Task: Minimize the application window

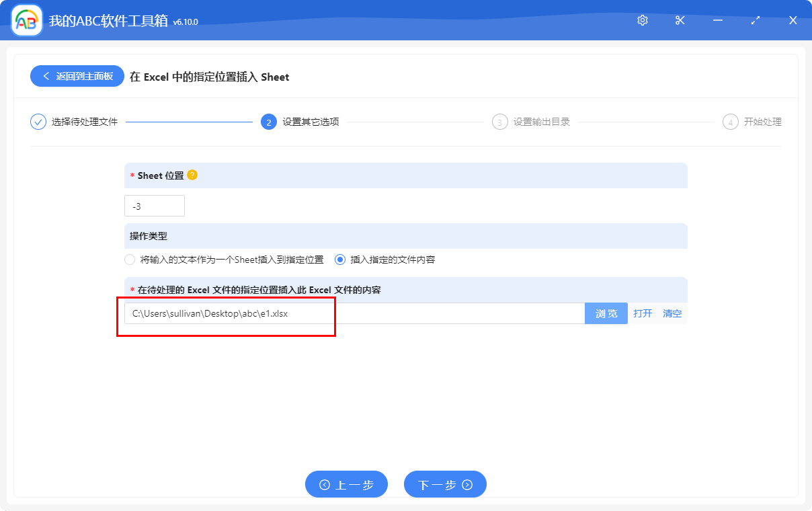Action: 718,20
